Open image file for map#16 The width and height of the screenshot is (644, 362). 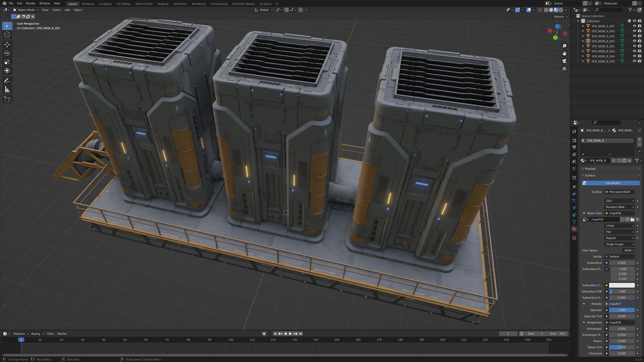(632, 219)
